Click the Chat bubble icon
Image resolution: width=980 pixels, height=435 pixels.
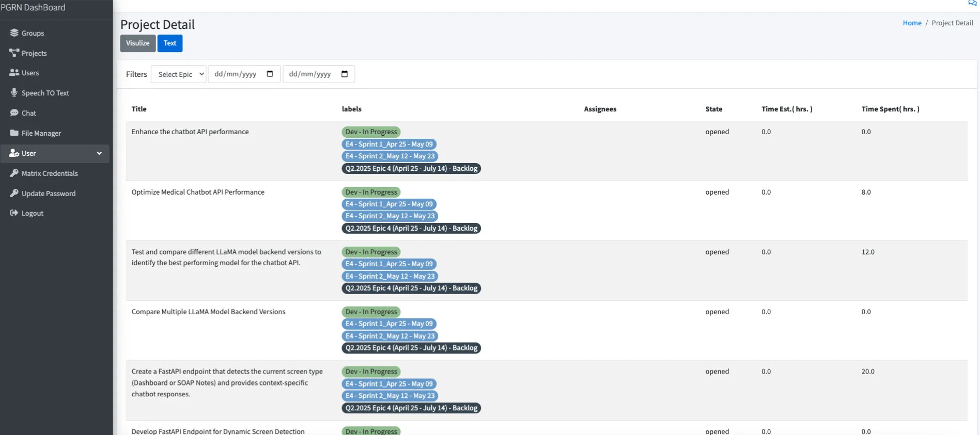point(14,113)
